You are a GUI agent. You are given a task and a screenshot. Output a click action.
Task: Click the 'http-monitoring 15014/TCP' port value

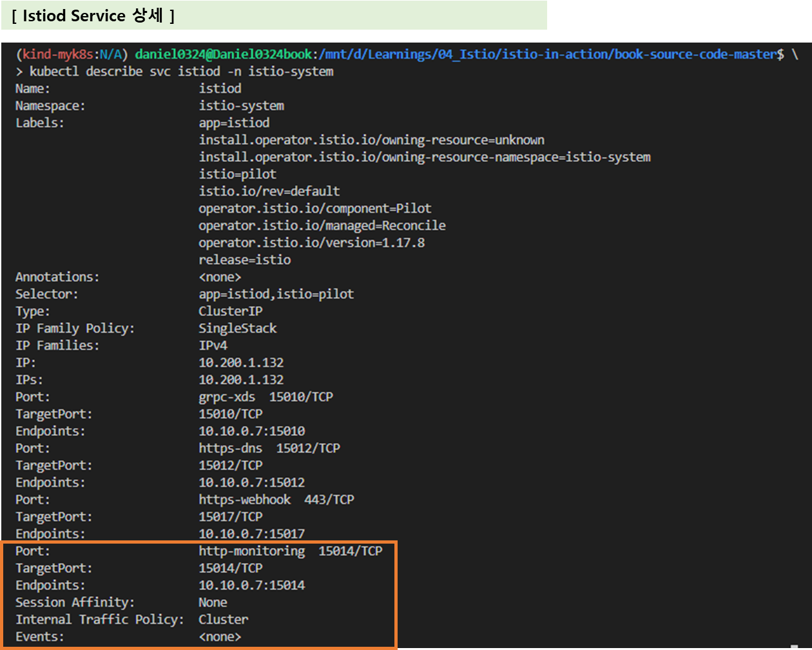(290, 551)
